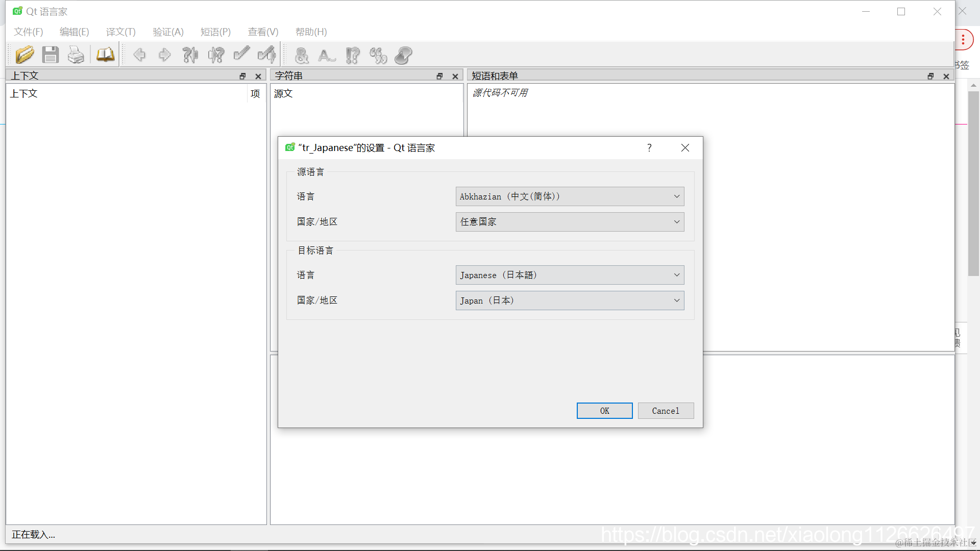Click the 源语言 group label
Image resolution: width=980 pixels, height=551 pixels.
point(310,172)
